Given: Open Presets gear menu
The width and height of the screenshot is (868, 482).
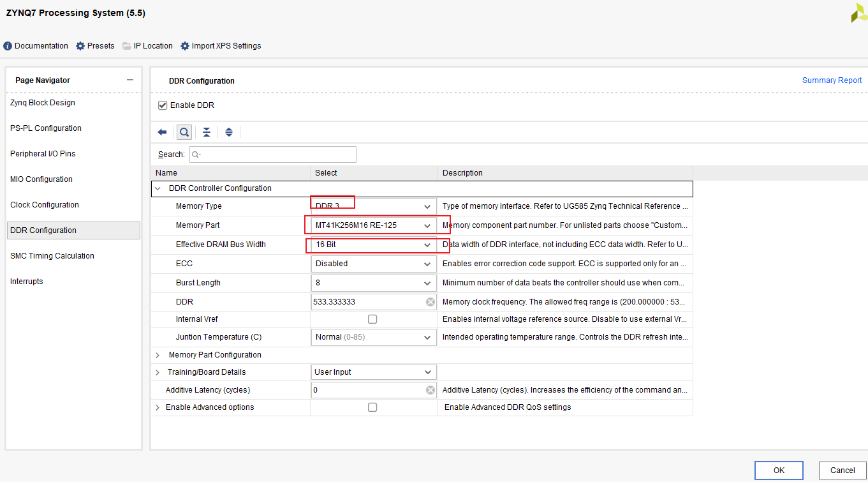Looking at the screenshot, I should point(80,46).
